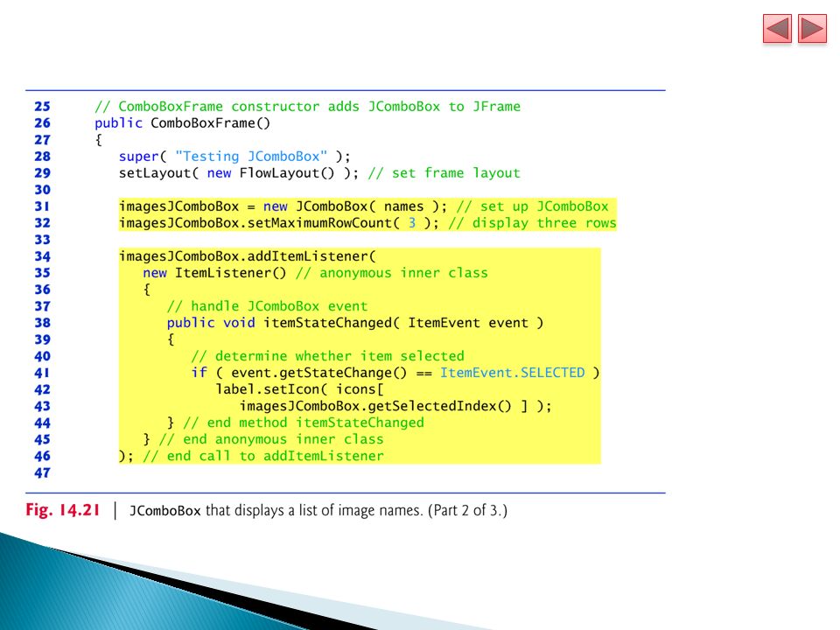Viewport: 840px width, 630px height.
Task: Click line number 47
Action: [x=42, y=472]
